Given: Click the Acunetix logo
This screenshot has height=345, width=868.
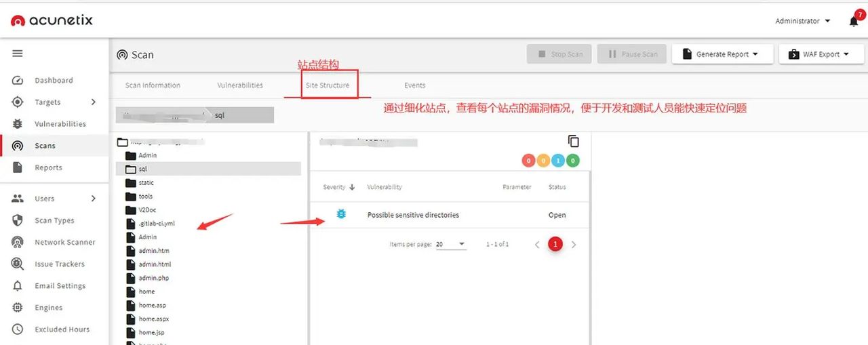Looking at the screenshot, I should (52, 20).
